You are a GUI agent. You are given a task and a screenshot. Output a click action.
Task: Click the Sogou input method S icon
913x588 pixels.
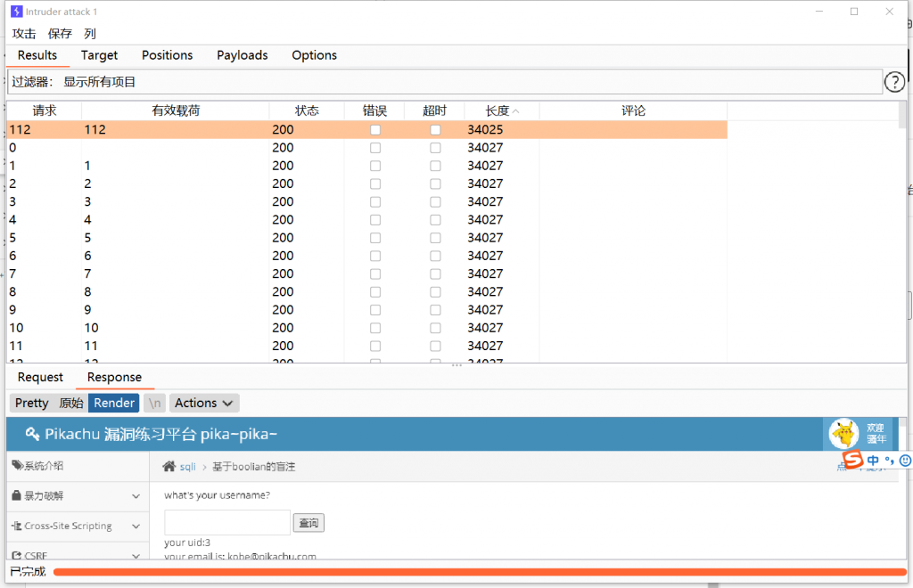pos(853,460)
